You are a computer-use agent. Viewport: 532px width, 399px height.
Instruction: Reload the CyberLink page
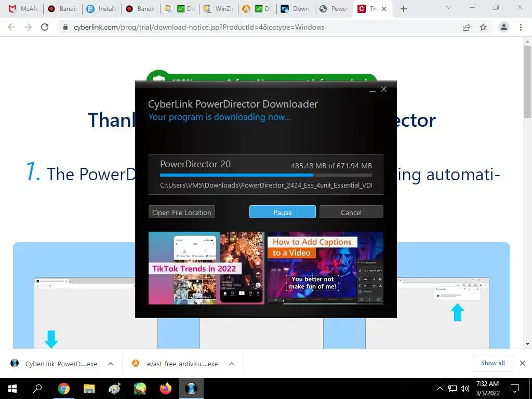45,27
